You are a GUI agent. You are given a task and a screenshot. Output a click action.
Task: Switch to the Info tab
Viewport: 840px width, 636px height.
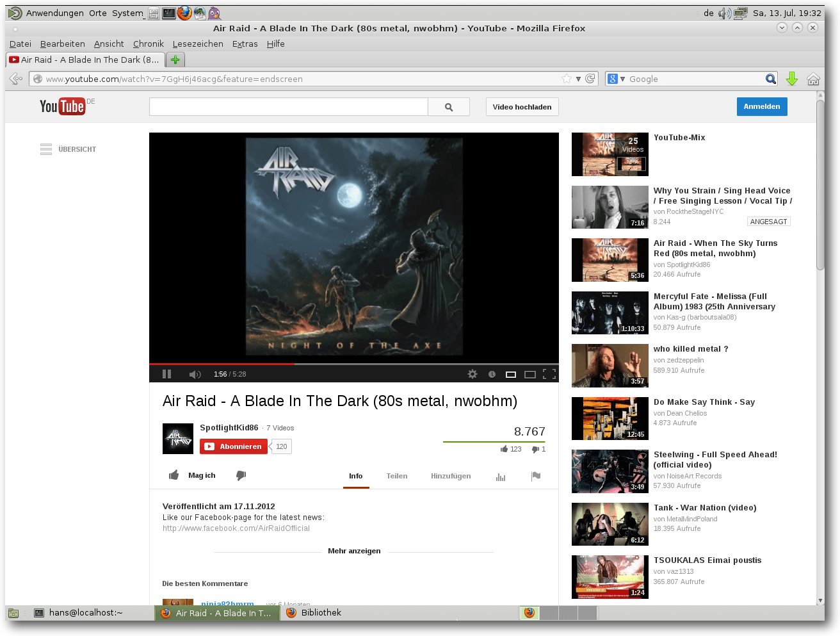click(x=356, y=476)
